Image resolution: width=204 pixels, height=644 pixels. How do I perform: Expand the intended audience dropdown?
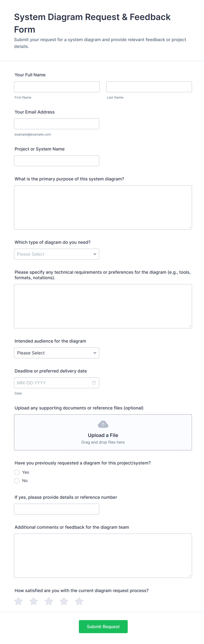tap(57, 353)
